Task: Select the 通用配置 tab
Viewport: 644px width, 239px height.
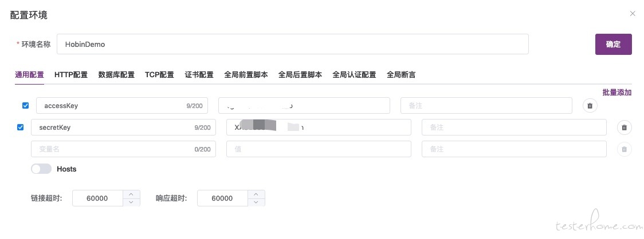Action: [x=30, y=75]
